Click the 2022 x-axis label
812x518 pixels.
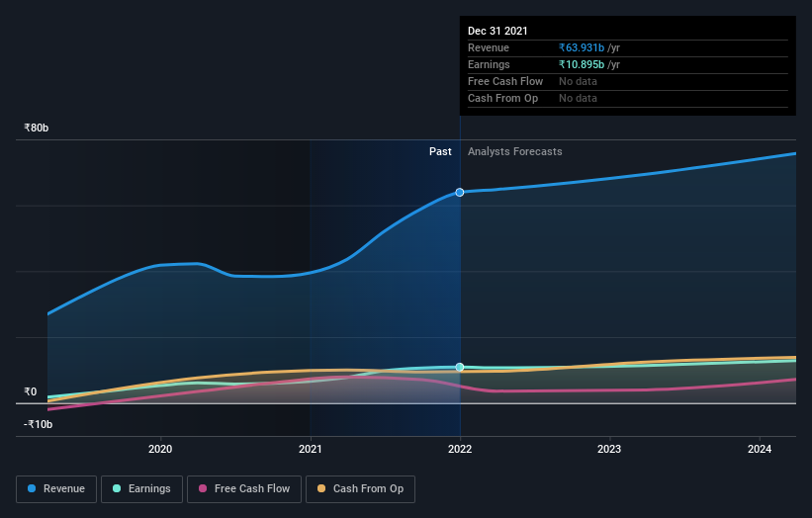pos(460,449)
